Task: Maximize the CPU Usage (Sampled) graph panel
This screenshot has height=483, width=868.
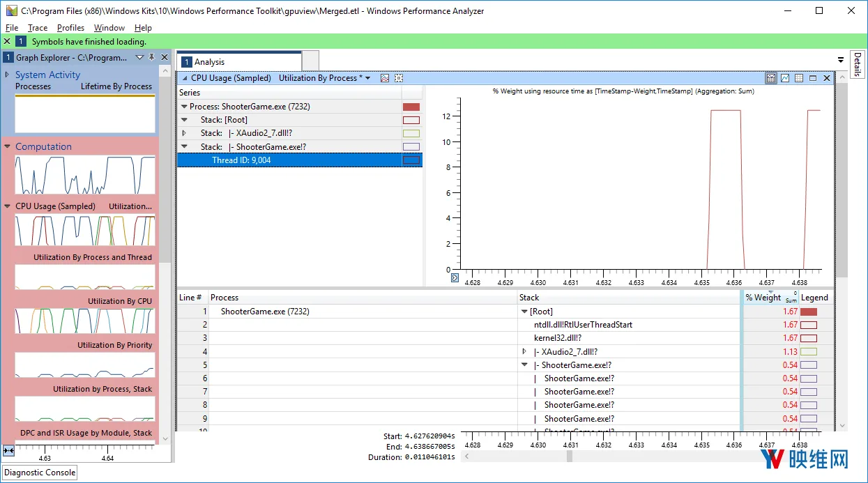Action: tap(813, 78)
